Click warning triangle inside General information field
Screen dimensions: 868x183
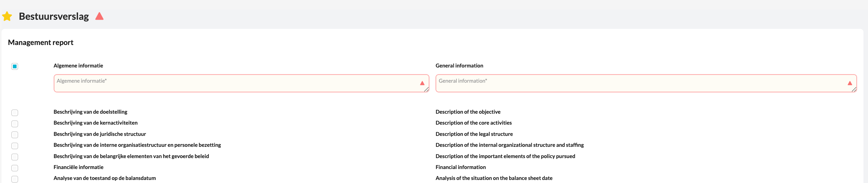[x=849, y=83]
